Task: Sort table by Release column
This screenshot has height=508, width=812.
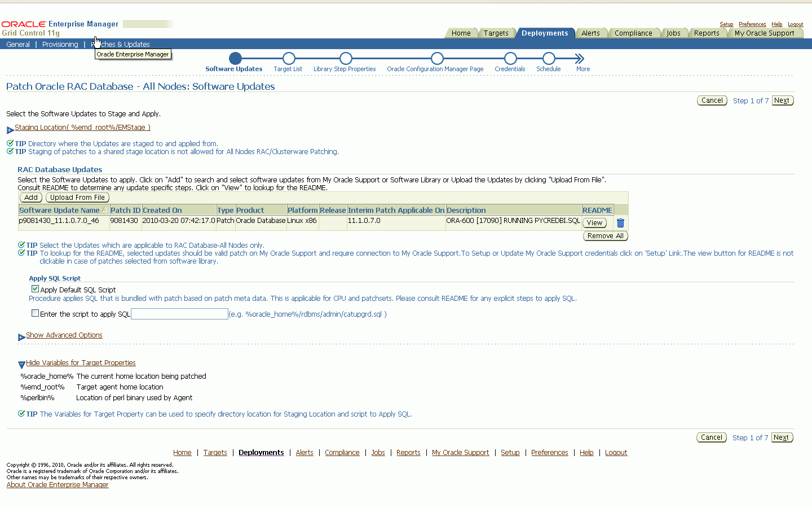Action: (333, 210)
